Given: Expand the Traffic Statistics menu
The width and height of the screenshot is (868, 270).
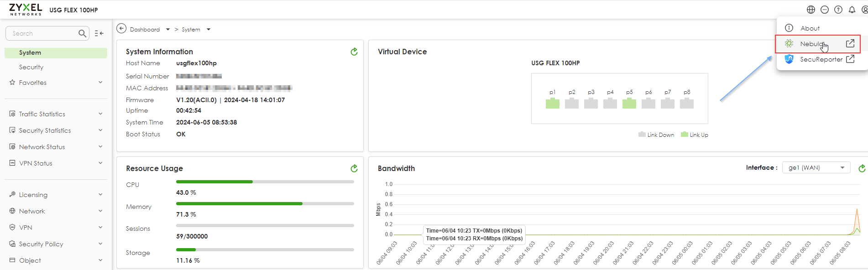Looking at the screenshot, I should click(x=56, y=114).
